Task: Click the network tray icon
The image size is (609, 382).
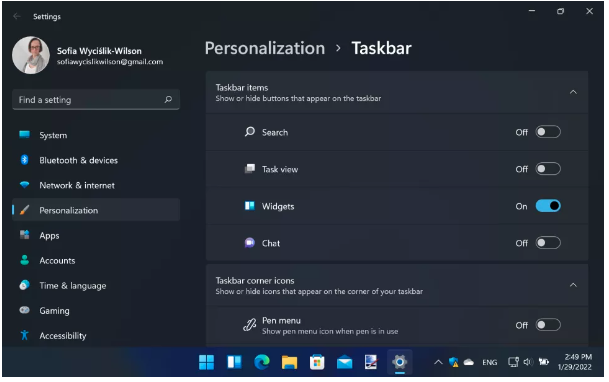Action: coord(513,363)
